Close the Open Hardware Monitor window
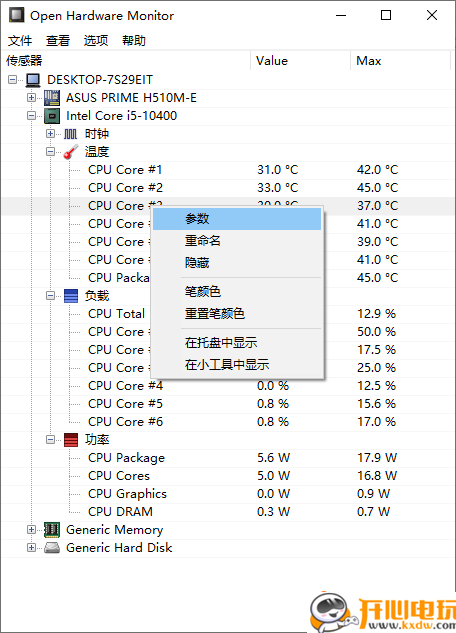The height and width of the screenshot is (633, 456). [x=432, y=15]
